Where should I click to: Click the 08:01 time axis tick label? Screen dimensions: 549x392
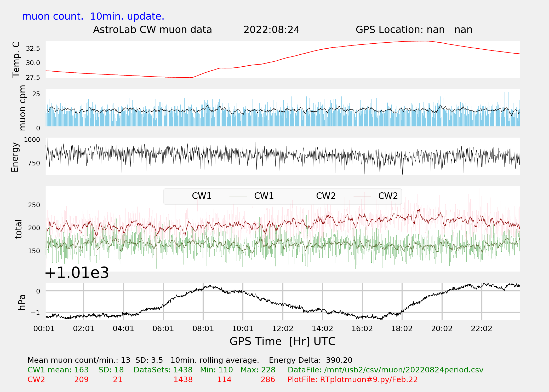[203, 328]
